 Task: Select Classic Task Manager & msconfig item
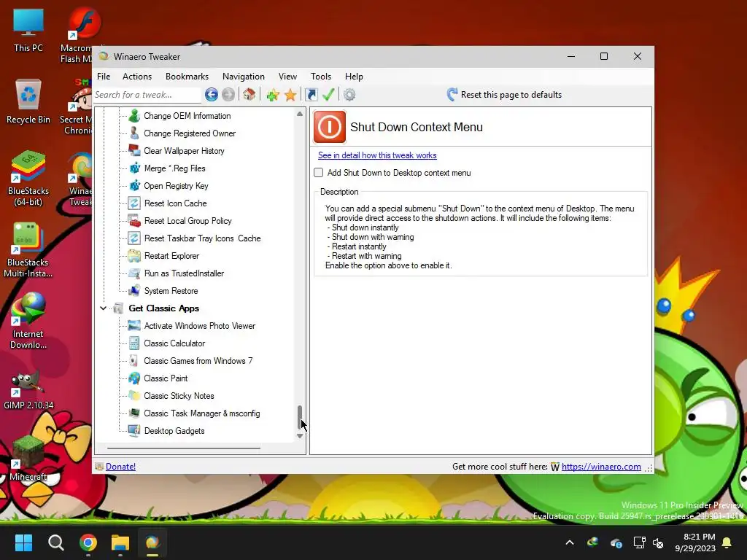(202, 413)
